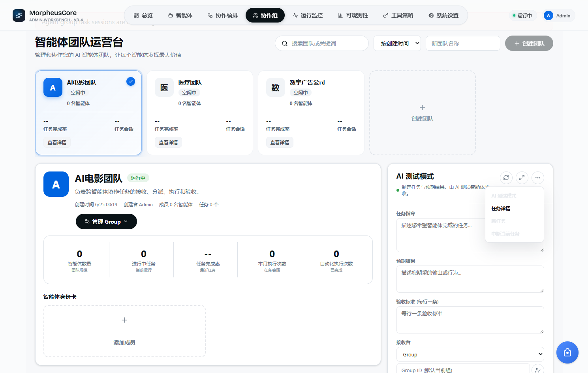Open the 按创建时间 sort dropdown
Screen dimensions: 588x373
(x=397, y=43)
